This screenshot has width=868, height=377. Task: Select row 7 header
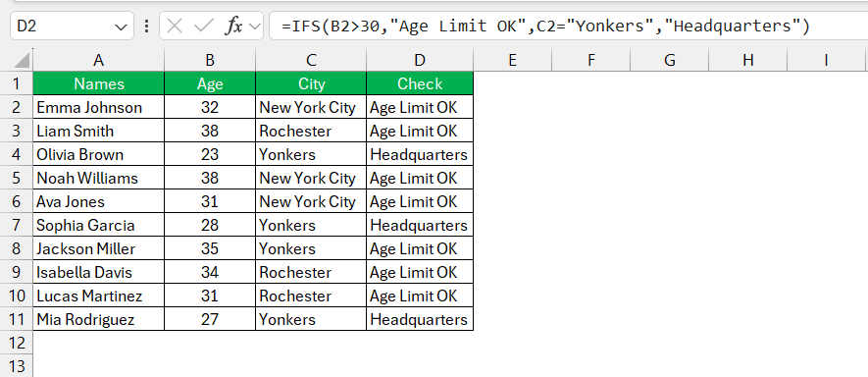[16, 225]
